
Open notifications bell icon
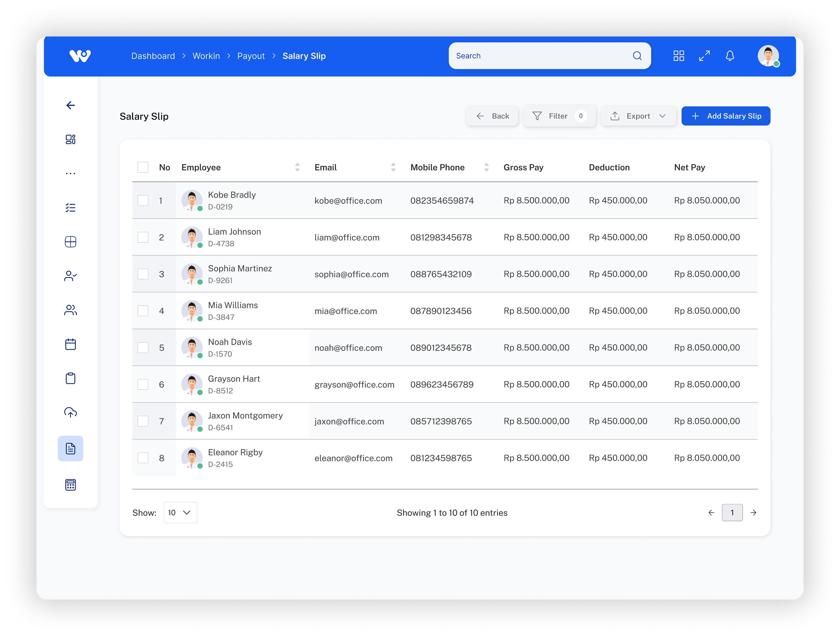(x=730, y=56)
